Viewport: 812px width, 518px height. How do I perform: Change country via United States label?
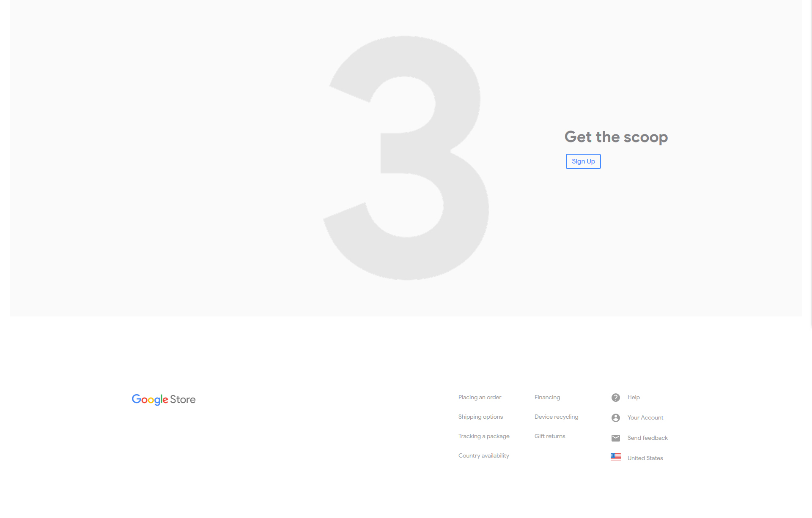[645, 458]
